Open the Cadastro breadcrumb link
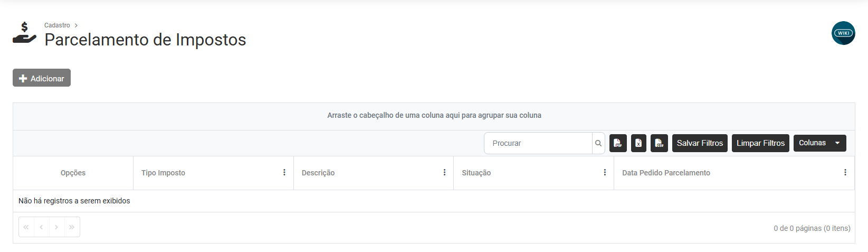This screenshot has width=868, height=252. click(x=57, y=25)
